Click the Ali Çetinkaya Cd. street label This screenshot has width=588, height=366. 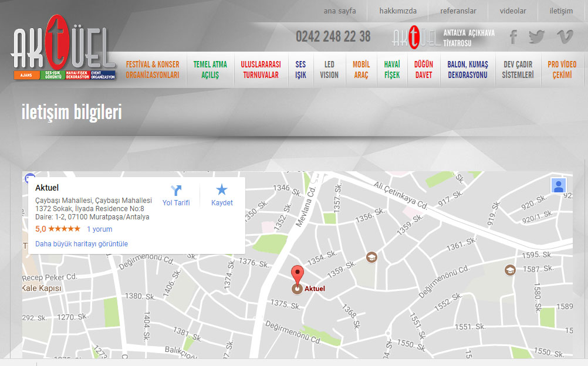(x=400, y=195)
